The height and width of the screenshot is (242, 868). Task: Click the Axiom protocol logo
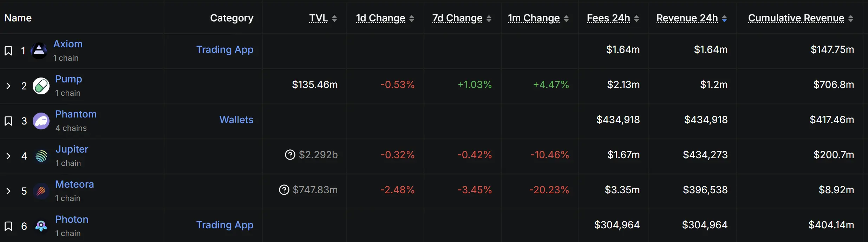39,51
